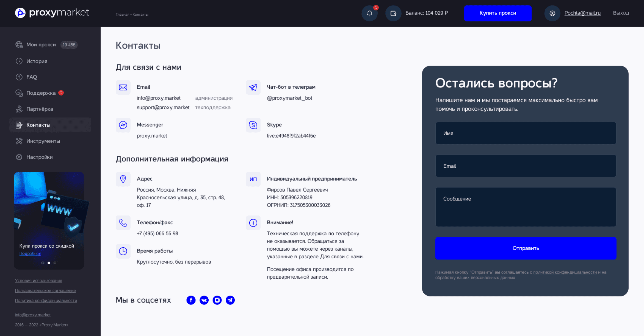Click the Сообщение text area
The image size is (644, 336).
coord(526,207)
